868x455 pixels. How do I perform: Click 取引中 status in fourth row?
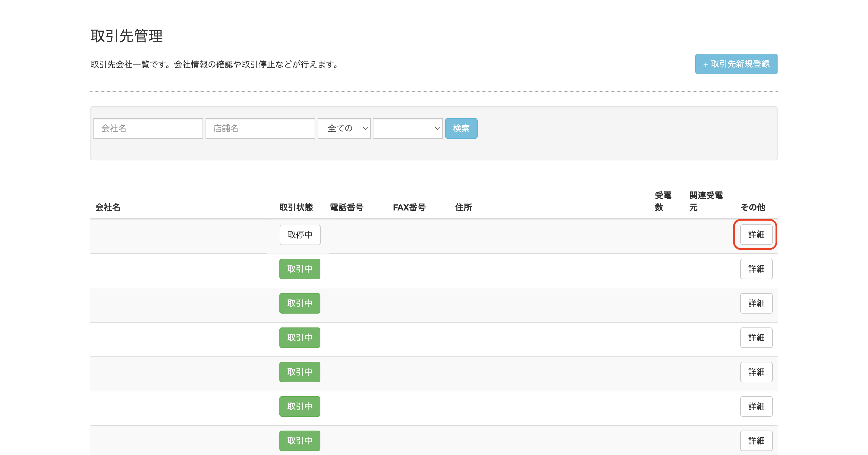[x=300, y=338]
